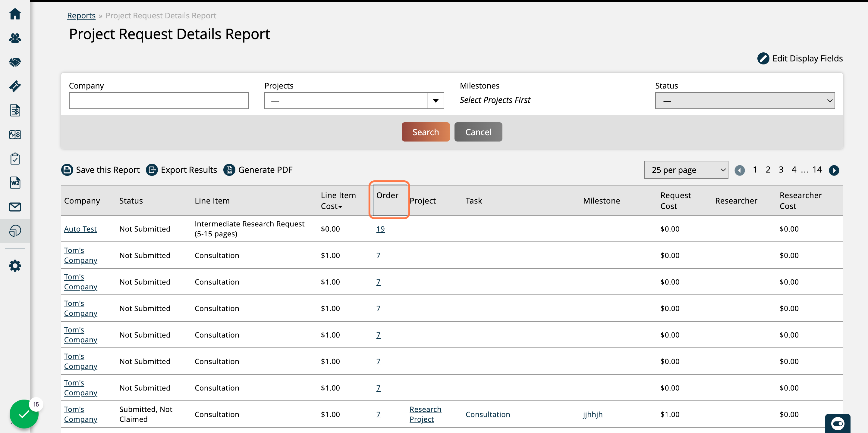Cancel the report filters
Image resolution: width=868 pixels, height=433 pixels.
478,132
